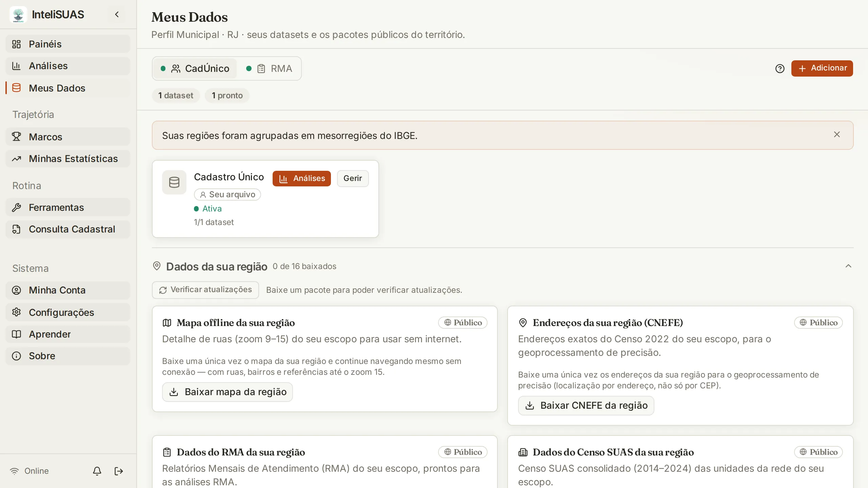The height and width of the screenshot is (488, 868).
Task: Click Baixar mapa da região
Action: pyautogui.click(x=227, y=392)
